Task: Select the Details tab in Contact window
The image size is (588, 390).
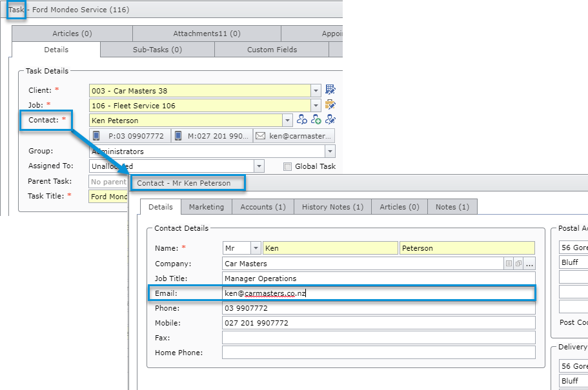Action: click(161, 207)
